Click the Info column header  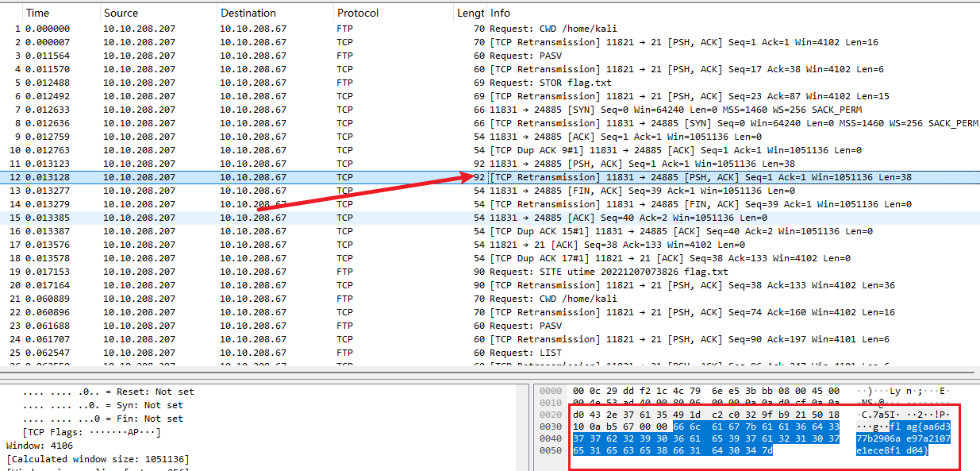click(501, 13)
